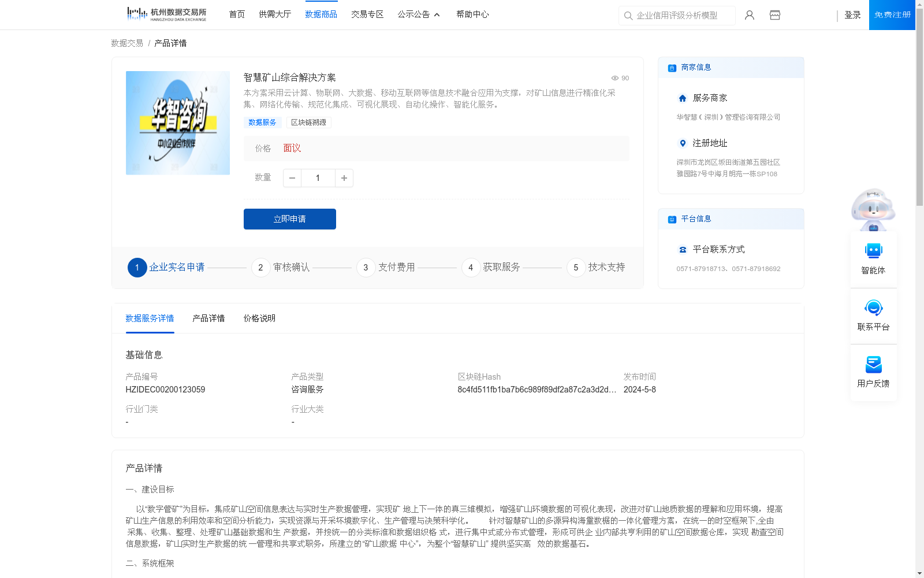Click the floating robot mascot
The width and height of the screenshot is (924, 578).
(873, 209)
